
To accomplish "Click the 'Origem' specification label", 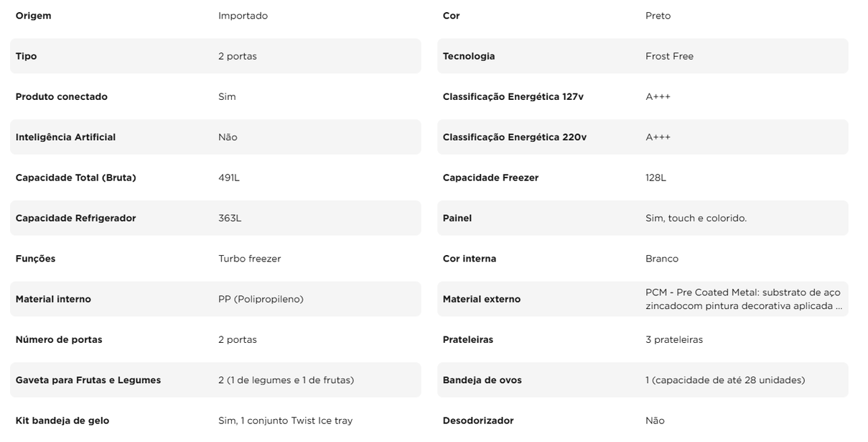I will (x=33, y=16).
